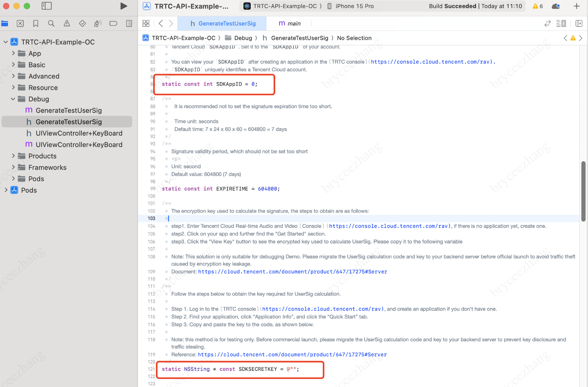The height and width of the screenshot is (387, 588).
Task: Select the Resource folder row
Action: (67, 88)
